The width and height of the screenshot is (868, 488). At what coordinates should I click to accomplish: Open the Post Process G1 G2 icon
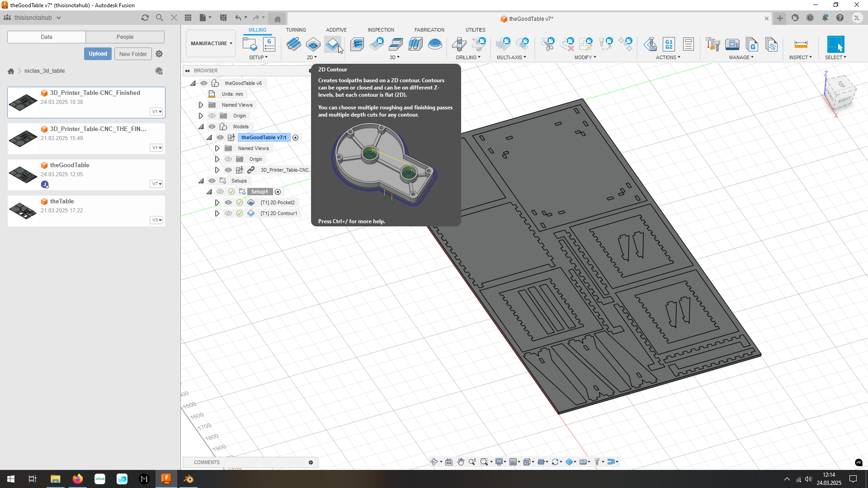(x=669, y=44)
